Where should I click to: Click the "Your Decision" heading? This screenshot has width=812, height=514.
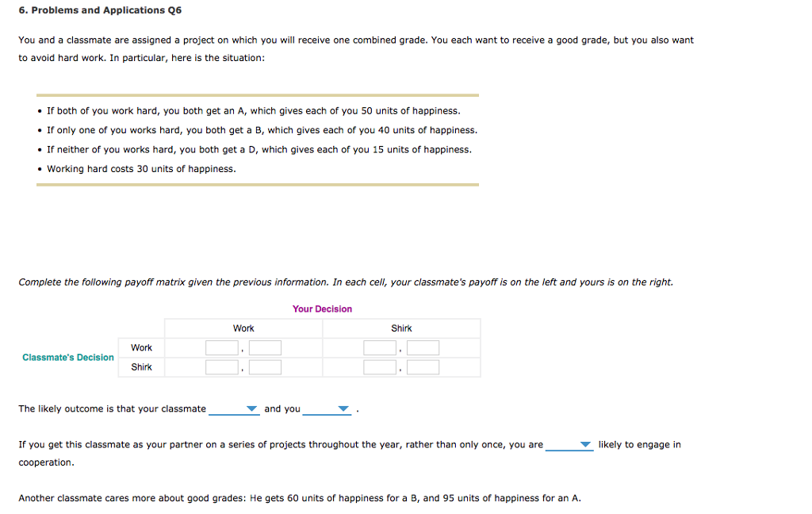click(x=322, y=309)
